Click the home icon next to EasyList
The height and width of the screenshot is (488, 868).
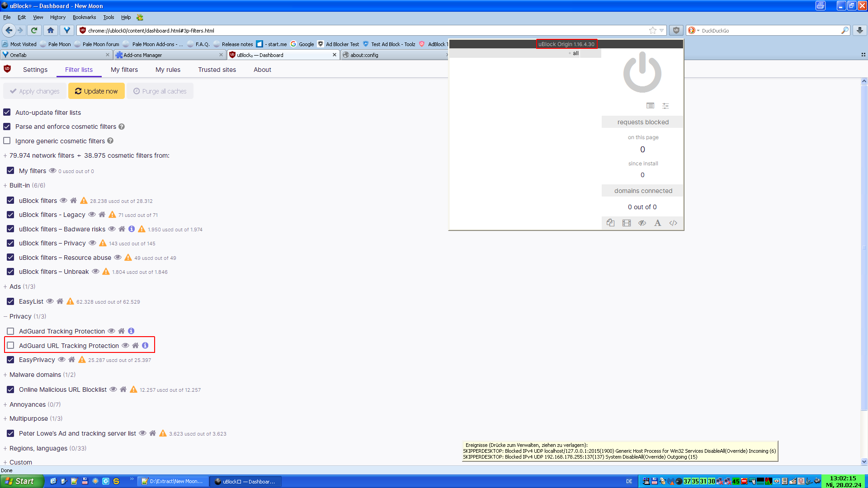[x=60, y=301]
